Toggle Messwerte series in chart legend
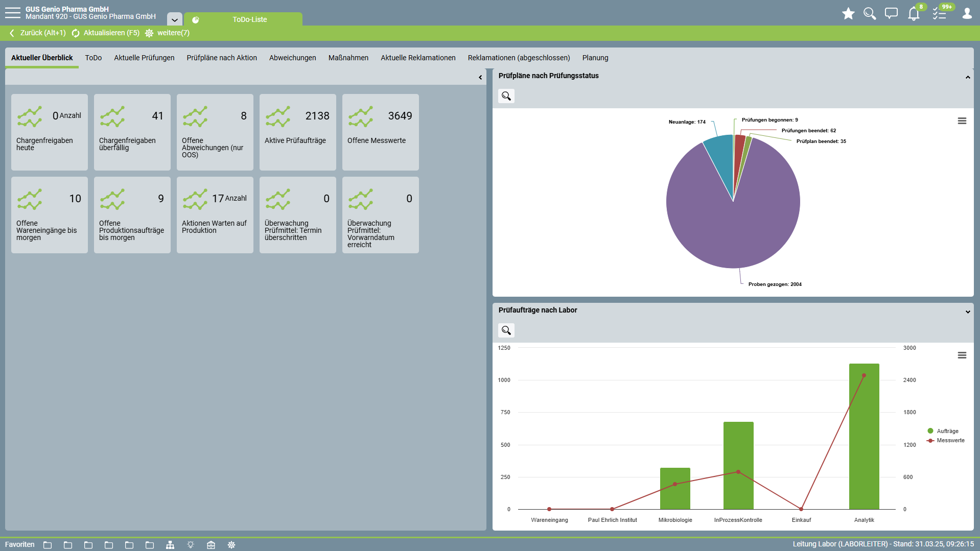 coord(950,440)
